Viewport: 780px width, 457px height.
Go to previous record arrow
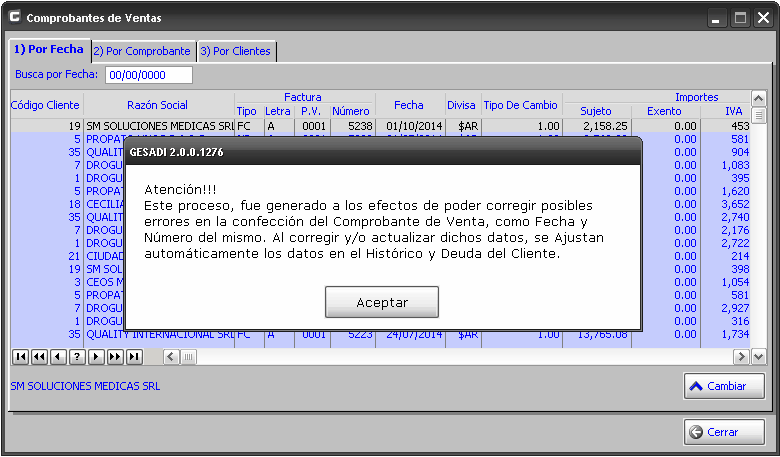[x=58, y=357]
